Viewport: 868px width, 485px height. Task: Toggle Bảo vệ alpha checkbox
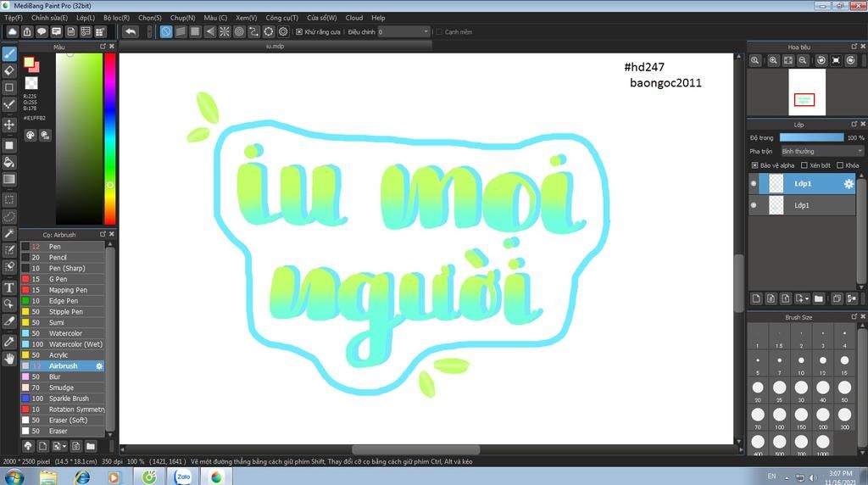click(754, 165)
